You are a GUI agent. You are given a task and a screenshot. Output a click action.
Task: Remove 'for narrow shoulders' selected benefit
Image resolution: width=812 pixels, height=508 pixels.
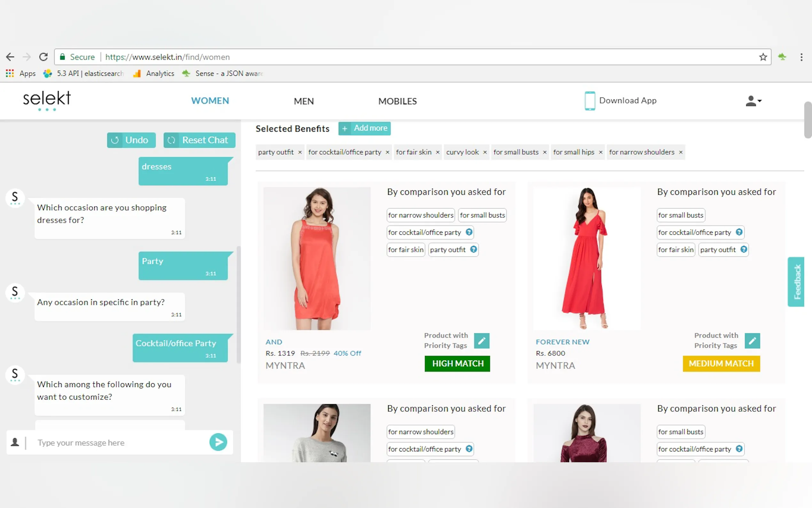click(x=680, y=152)
